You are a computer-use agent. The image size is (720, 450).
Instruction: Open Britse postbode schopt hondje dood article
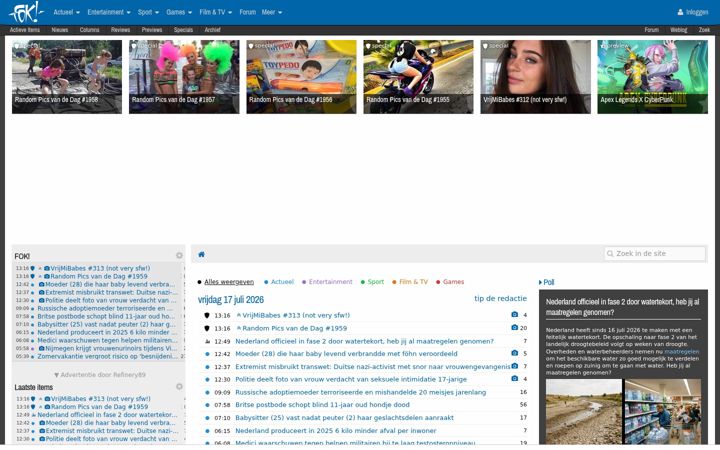coord(322,405)
